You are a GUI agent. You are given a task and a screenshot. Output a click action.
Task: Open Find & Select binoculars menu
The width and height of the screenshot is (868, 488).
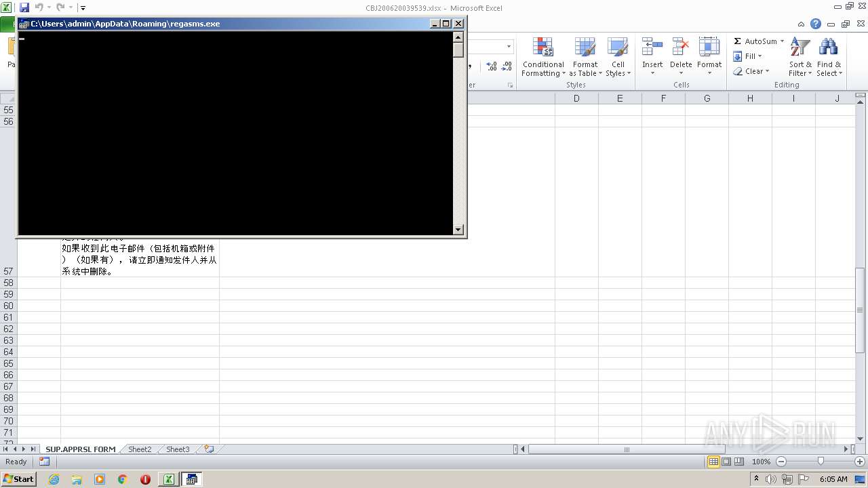829,57
